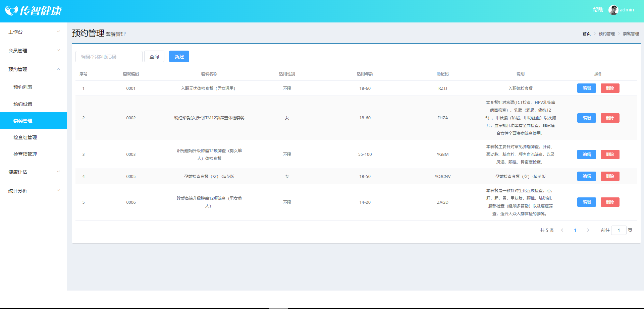Click 预约管理 in the breadcrumb
This screenshot has height=309, width=644.
coord(607,34)
